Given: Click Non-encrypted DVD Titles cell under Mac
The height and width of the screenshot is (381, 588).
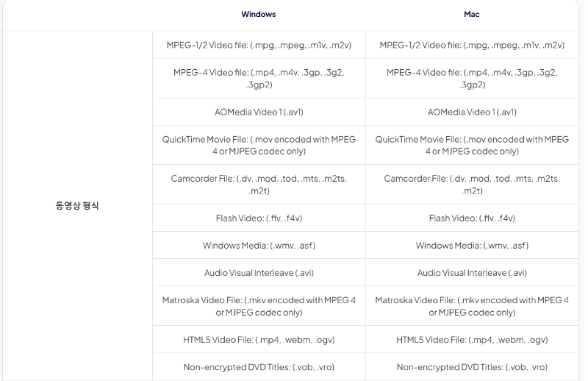Looking at the screenshot, I should [x=472, y=367].
